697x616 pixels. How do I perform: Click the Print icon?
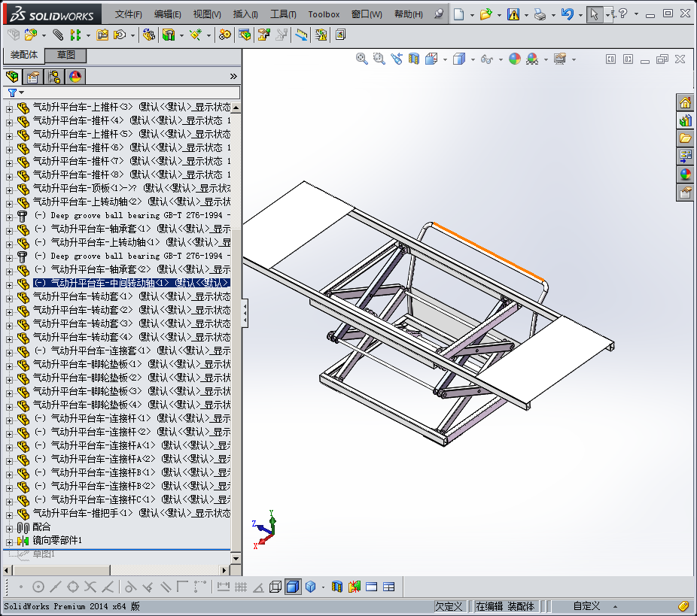coord(540,14)
